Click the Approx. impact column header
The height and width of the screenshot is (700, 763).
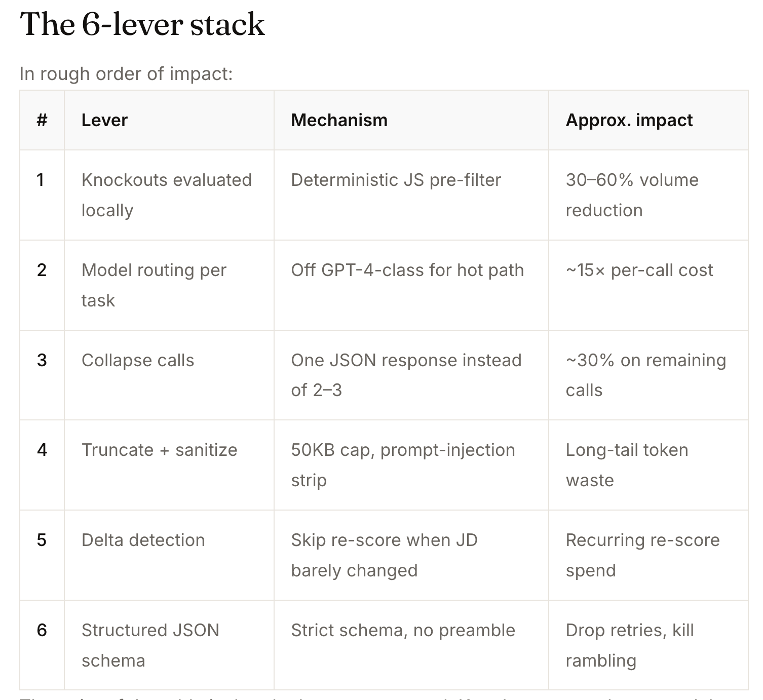pos(648,120)
